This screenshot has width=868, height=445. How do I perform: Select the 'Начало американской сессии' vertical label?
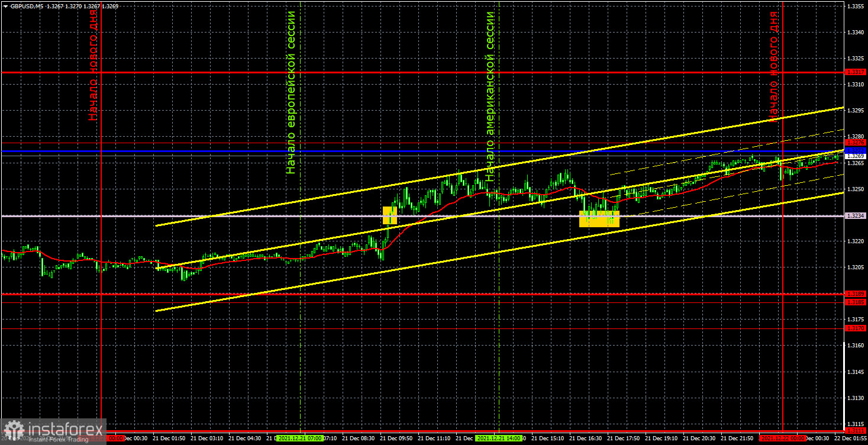pyautogui.click(x=489, y=96)
